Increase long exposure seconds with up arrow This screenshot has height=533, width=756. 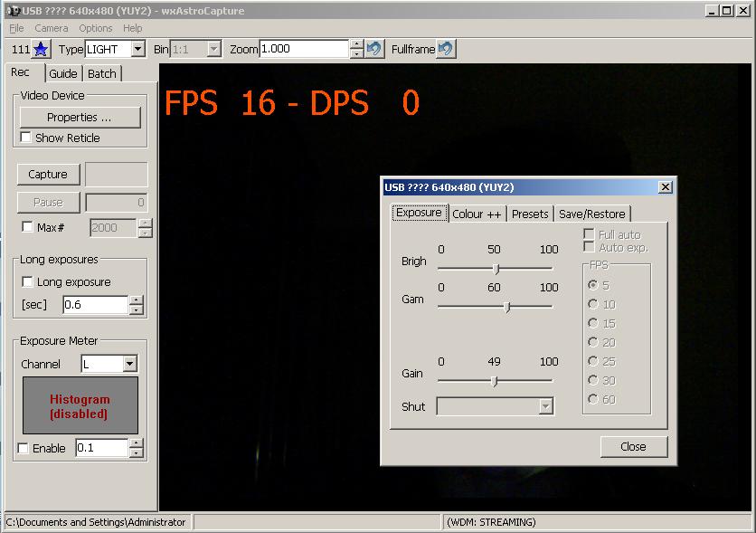(x=137, y=300)
